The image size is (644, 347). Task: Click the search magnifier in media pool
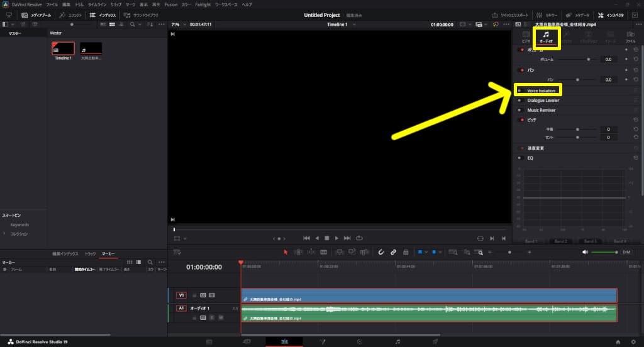click(x=131, y=25)
